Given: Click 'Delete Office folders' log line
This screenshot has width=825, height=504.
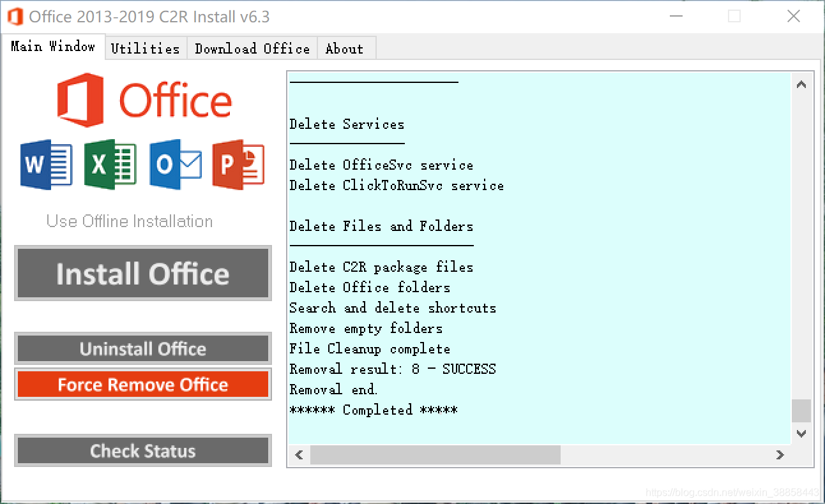Looking at the screenshot, I should click(x=370, y=287).
